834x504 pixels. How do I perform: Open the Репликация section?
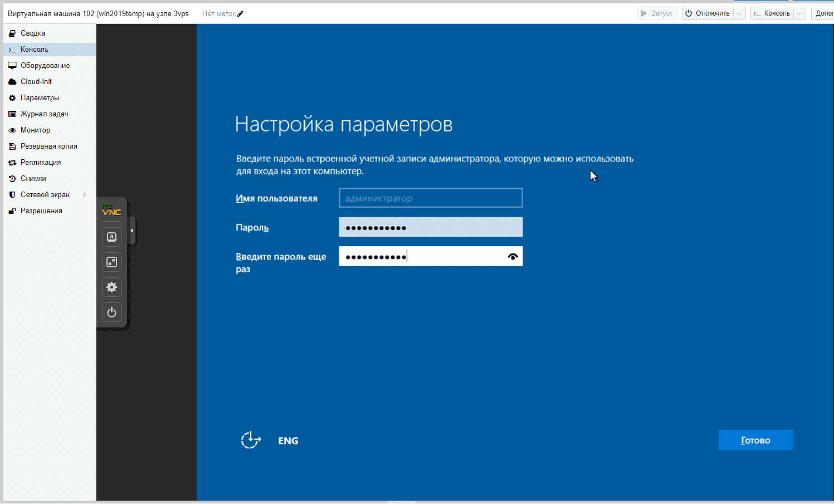pos(50,163)
